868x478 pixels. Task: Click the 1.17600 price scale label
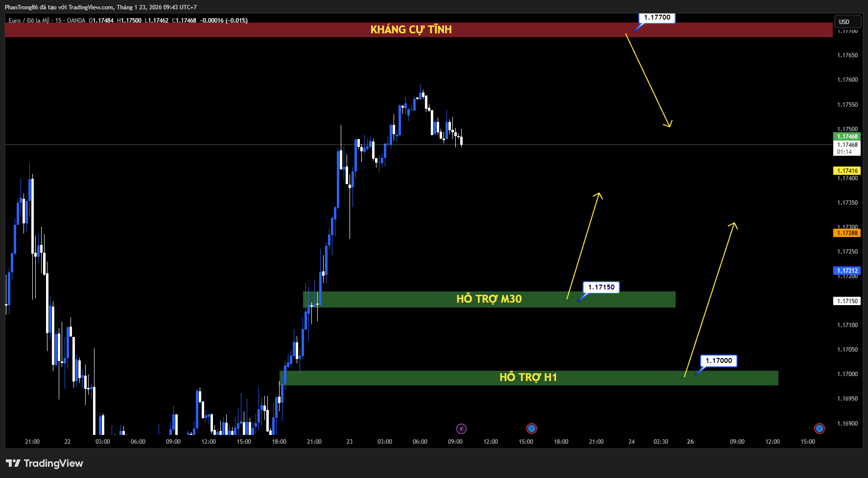click(847, 80)
